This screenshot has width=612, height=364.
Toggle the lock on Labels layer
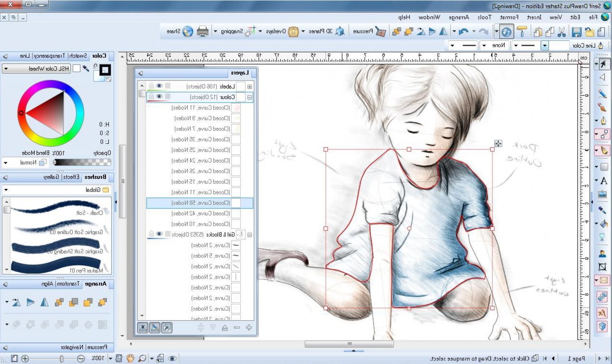click(151, 86)
